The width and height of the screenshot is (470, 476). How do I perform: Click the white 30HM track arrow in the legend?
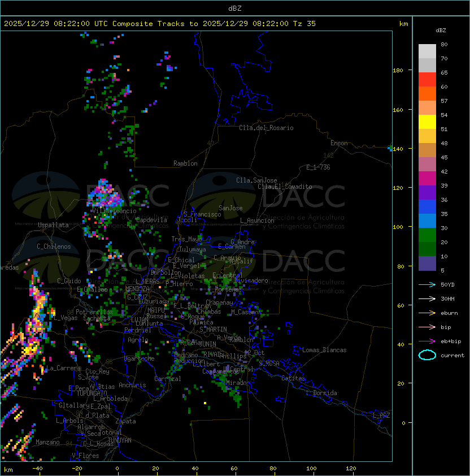(x=427, y=298)
